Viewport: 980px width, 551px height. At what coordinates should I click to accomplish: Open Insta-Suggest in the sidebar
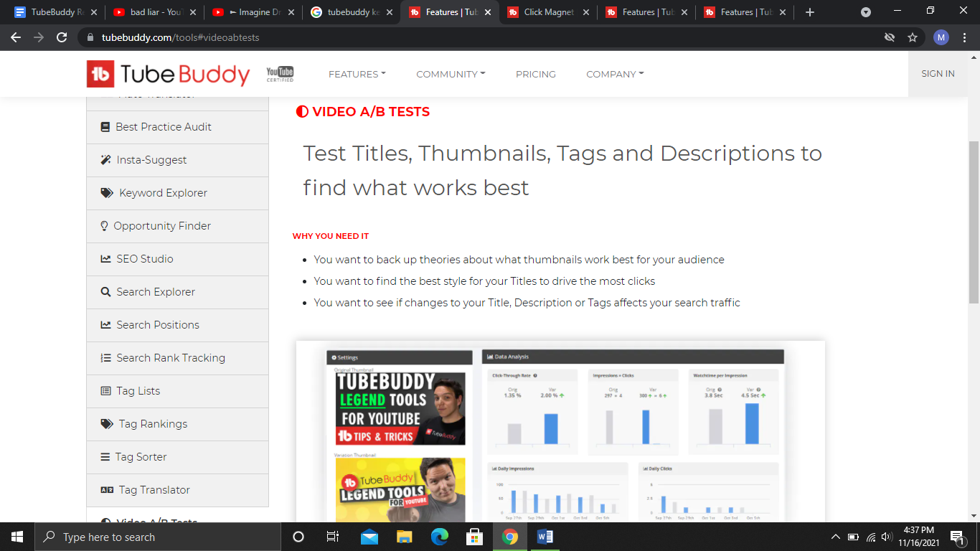tap(177, 160)
